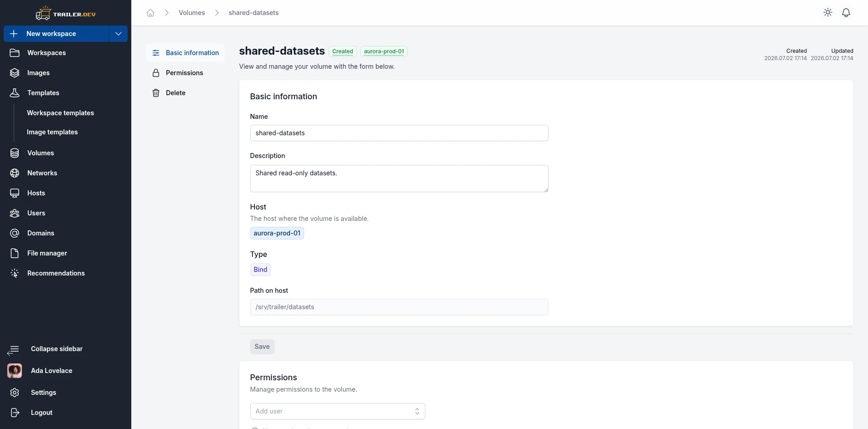Open Workspaces folder icon in sidebar
This screenshot has height=429, width=868.
(15, 53)
